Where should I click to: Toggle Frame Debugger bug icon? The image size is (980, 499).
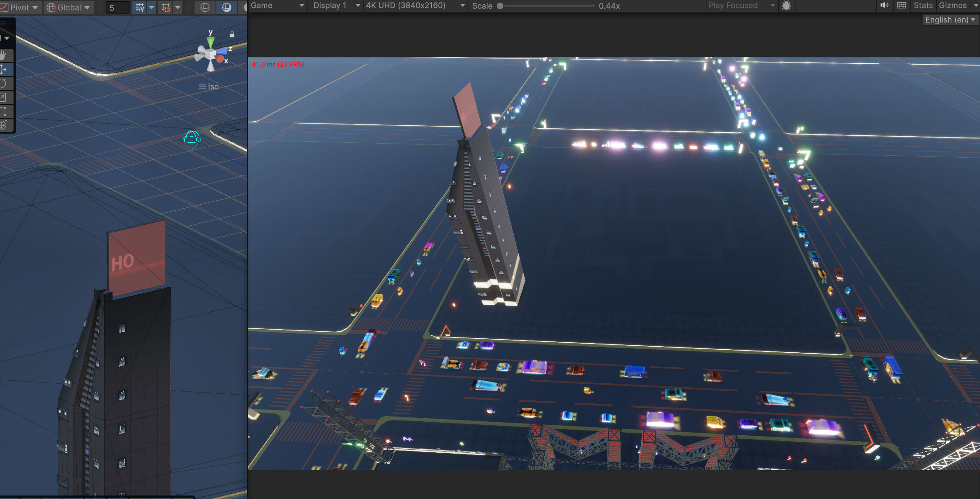click(786, 6)
